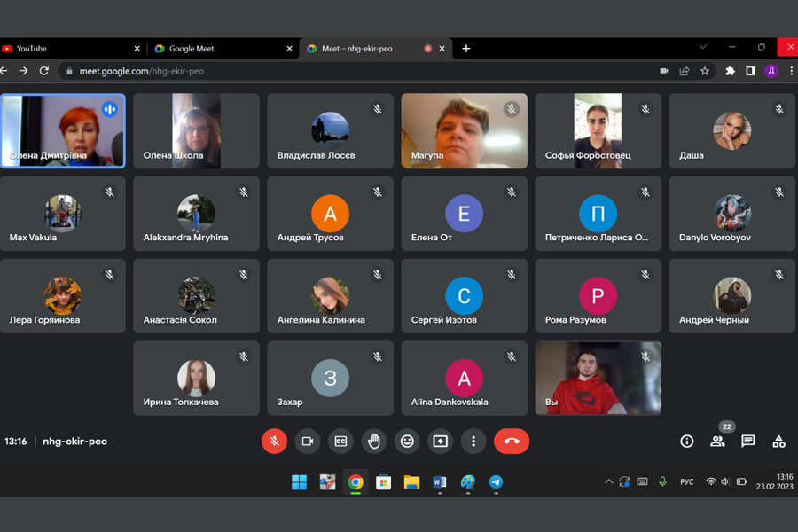Unmute your microphone in the Meet toolbar
798x532 pixels.
(274, 441)
